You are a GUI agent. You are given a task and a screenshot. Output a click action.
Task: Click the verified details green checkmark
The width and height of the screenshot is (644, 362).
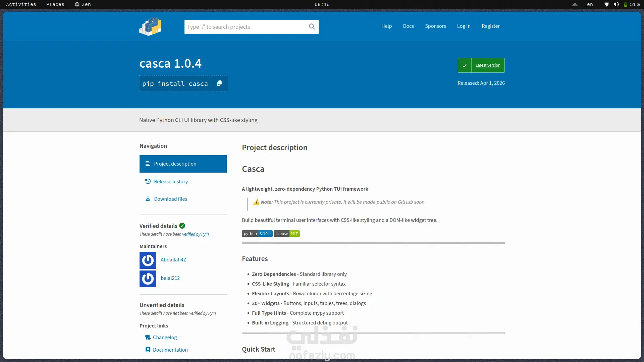click(x=182, y=226)
